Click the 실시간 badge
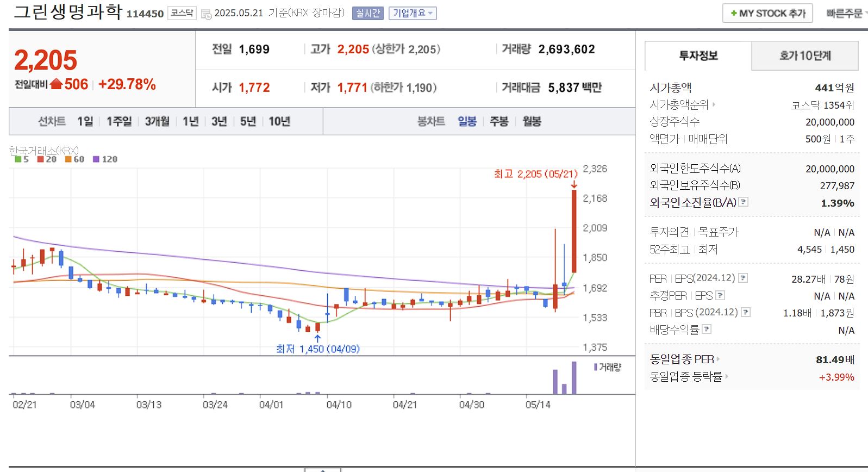868x472 pixels. tap(368, 13)
